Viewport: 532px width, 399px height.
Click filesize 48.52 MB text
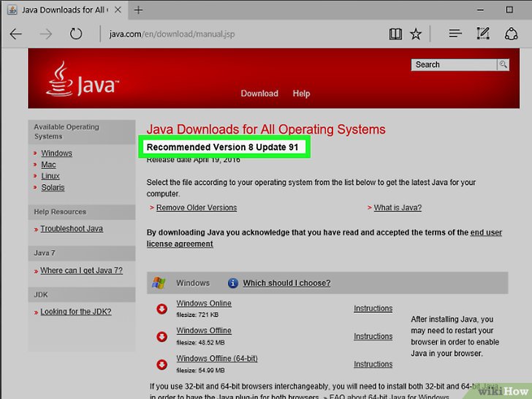[x=200, y=343]
